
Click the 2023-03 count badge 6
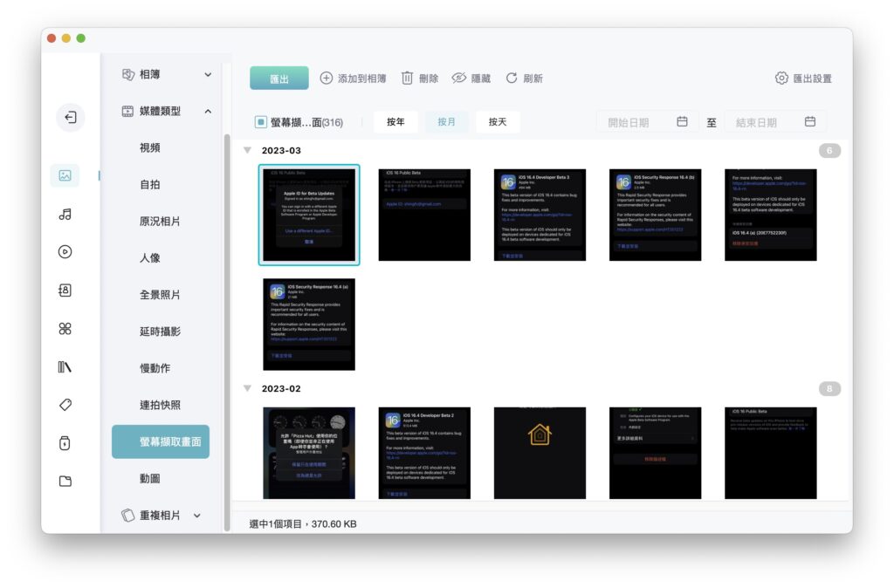(829, 150)
